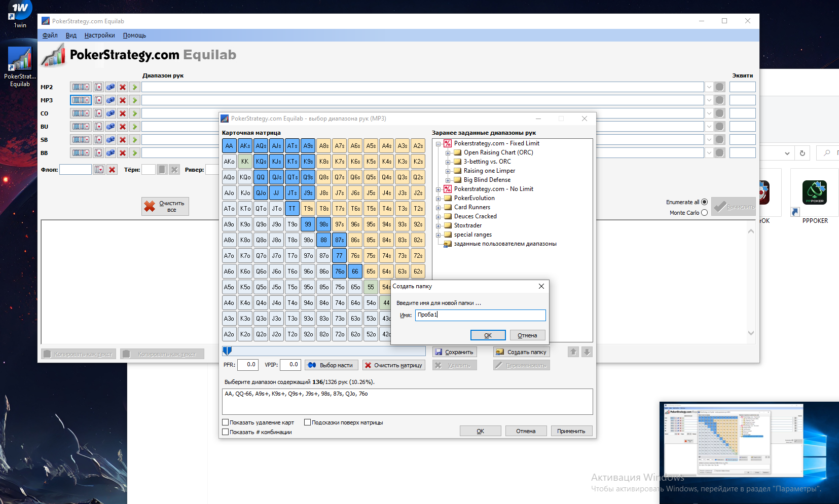Screen dimensions: 839x504
Task: Move range up with arrow icon
Action: pyautogui.click(x=573, y=352)
